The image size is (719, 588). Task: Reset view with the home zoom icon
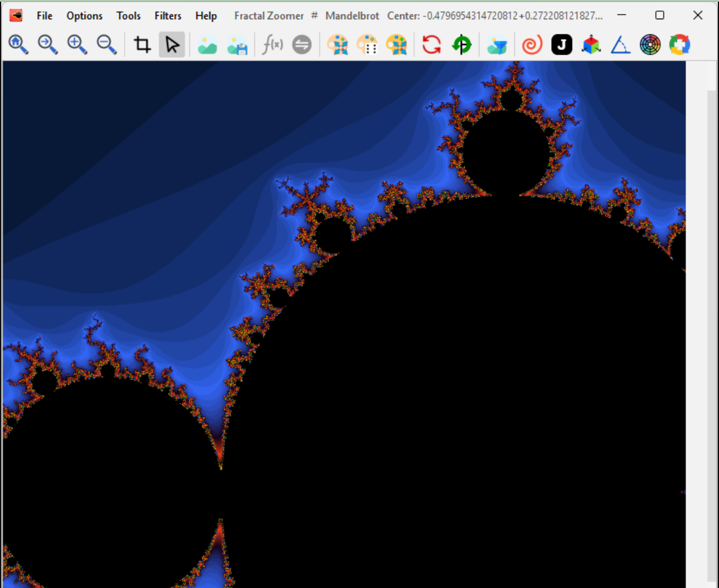tap(18, 44)
